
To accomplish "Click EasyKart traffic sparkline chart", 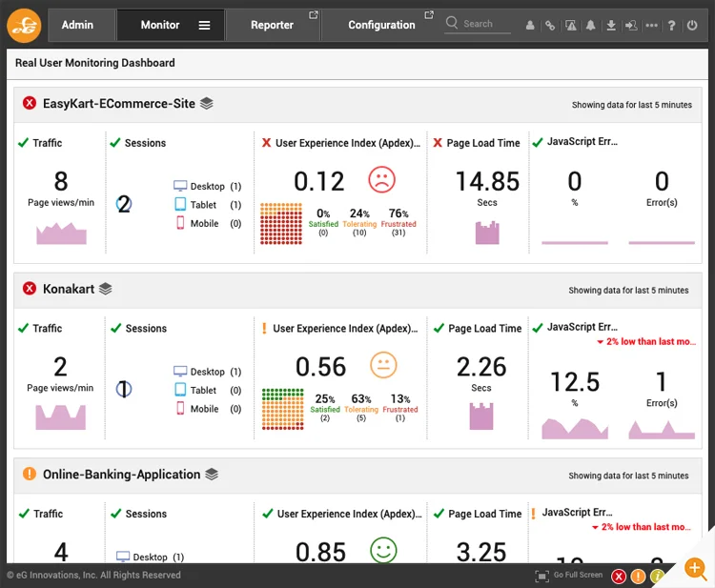I will point(61,233).
